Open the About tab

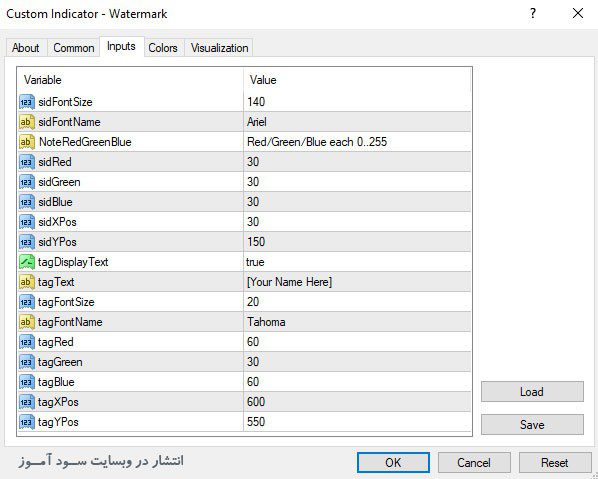pos(26,48)
